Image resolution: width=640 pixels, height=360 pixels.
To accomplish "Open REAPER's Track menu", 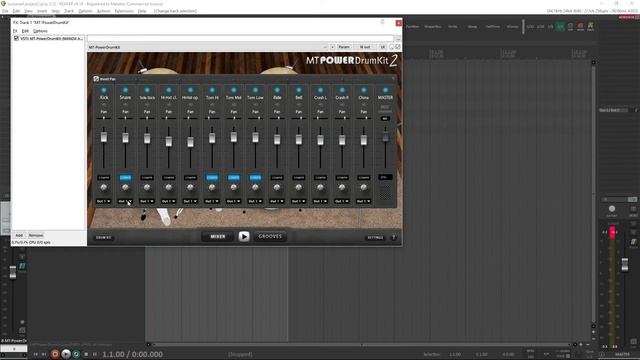I will [x=69, y=11].
